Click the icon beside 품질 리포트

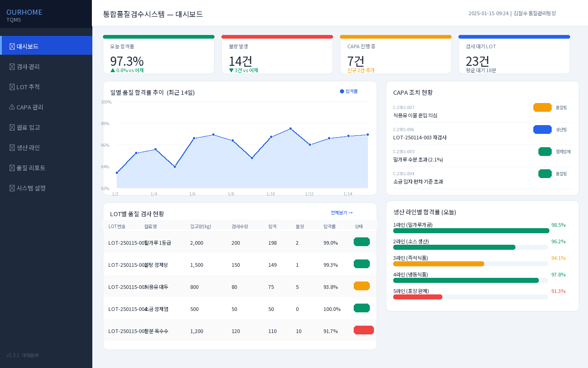click(12, 168)
